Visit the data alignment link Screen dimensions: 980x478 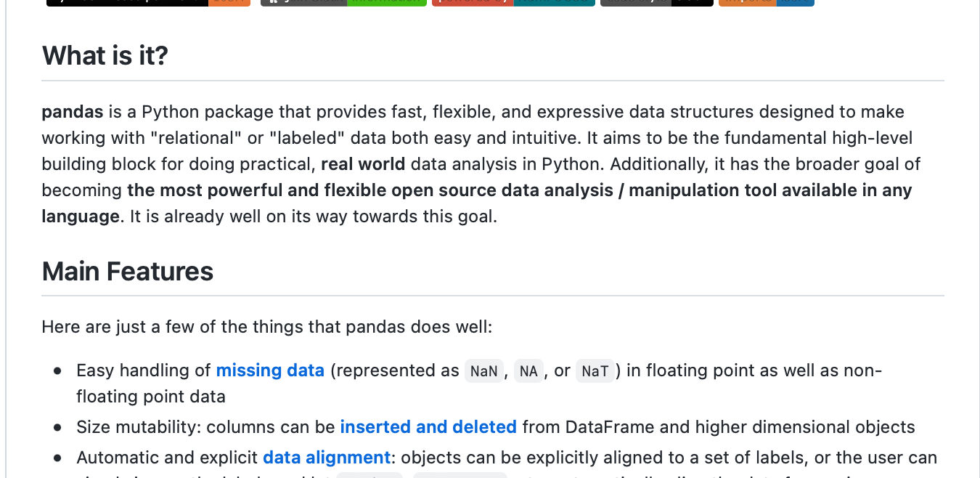[x=327, y=458]
